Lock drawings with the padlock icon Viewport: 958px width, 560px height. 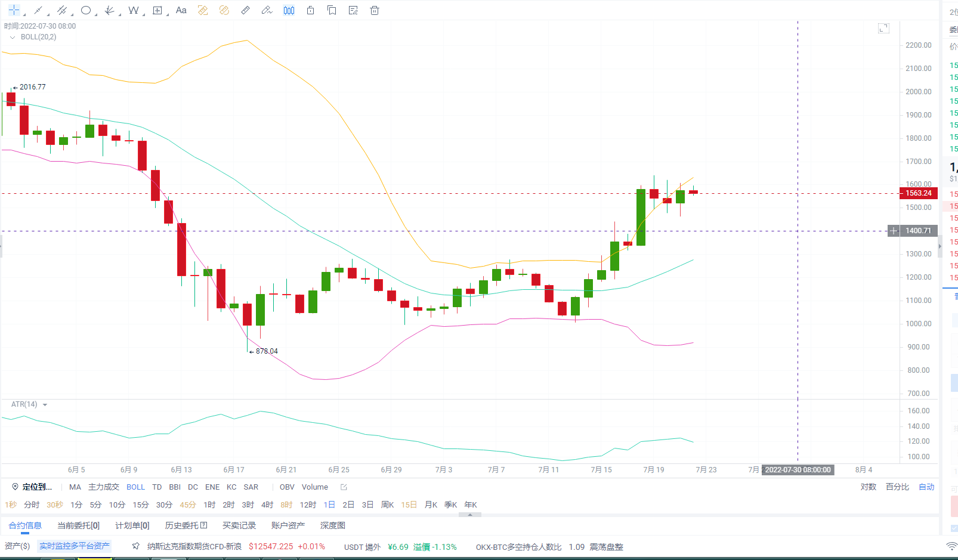[310, 10]
